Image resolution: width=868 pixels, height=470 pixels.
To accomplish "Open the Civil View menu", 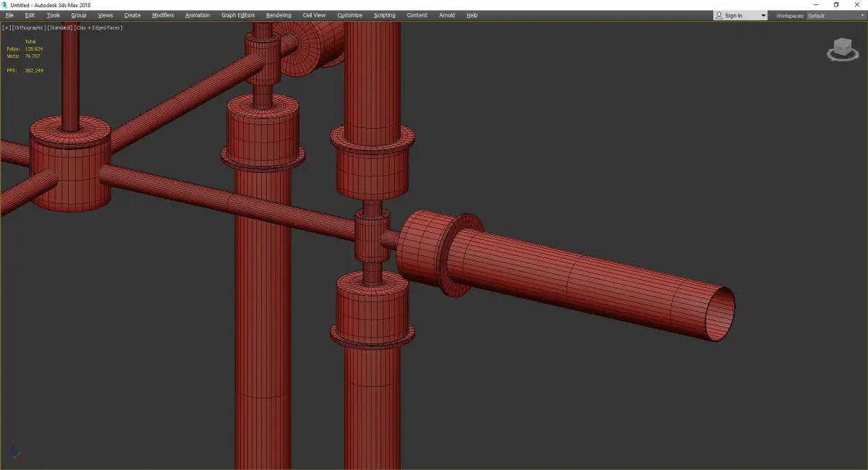I will click(314, 15).
